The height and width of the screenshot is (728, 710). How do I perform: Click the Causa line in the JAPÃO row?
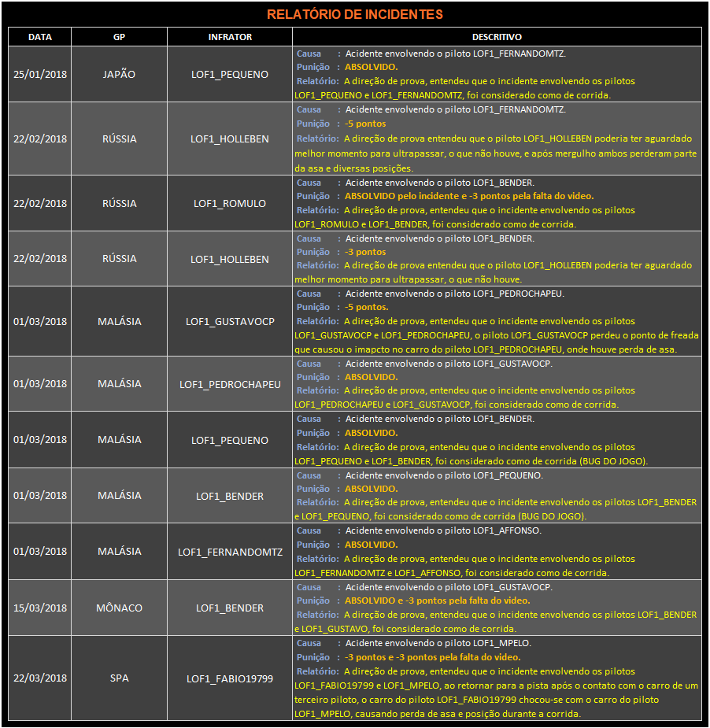point(431,54)
